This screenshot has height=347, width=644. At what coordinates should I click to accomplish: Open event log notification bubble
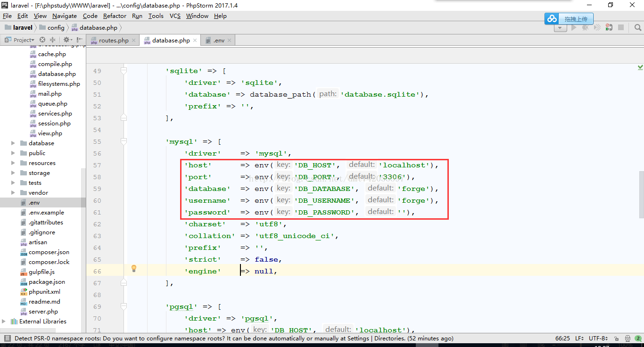[637, 339]
